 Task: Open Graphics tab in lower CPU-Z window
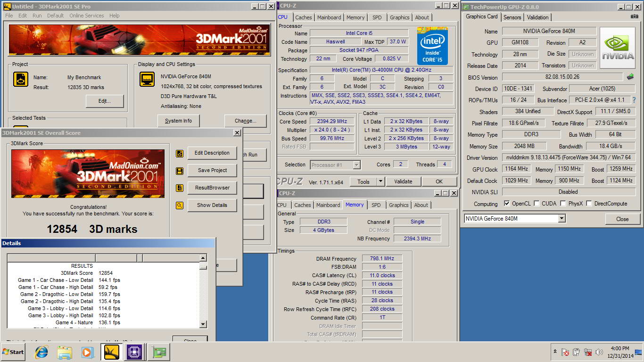click(399, 205)
